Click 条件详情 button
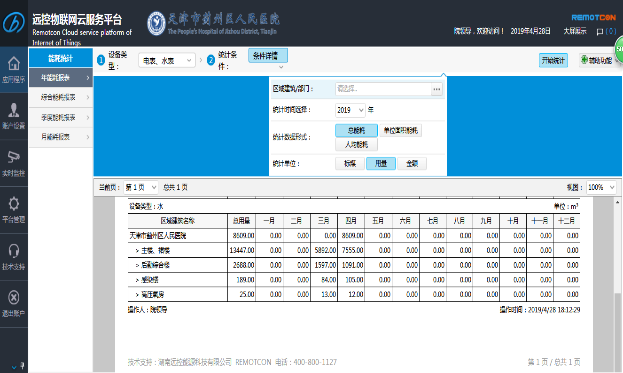This screenshot has width=623, height=373. (x=267, y=56)
